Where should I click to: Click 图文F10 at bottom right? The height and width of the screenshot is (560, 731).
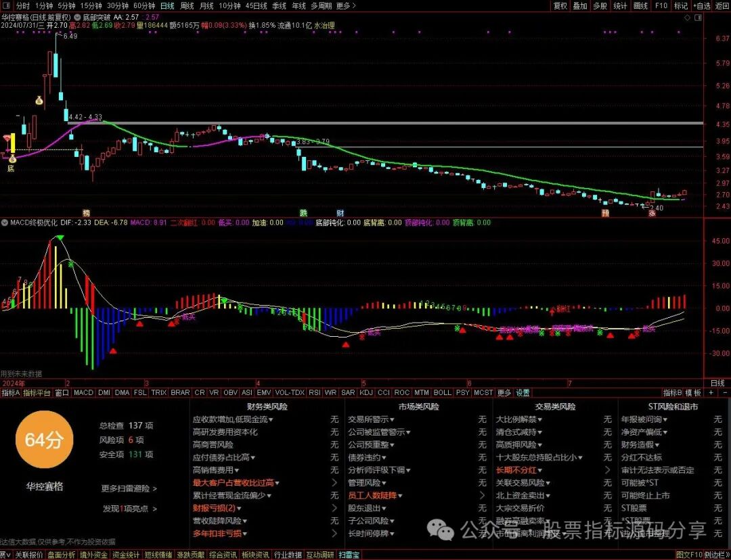(689, 555)
